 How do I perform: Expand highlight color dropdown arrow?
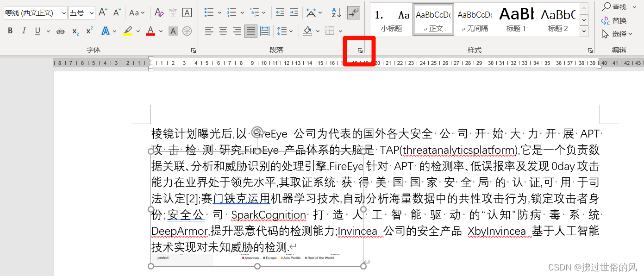point(138,31)
